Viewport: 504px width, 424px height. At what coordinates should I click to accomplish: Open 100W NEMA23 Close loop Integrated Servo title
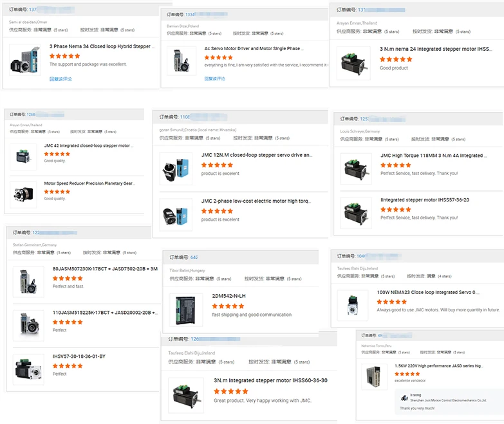pyautogui.click(x=428, y=292)
